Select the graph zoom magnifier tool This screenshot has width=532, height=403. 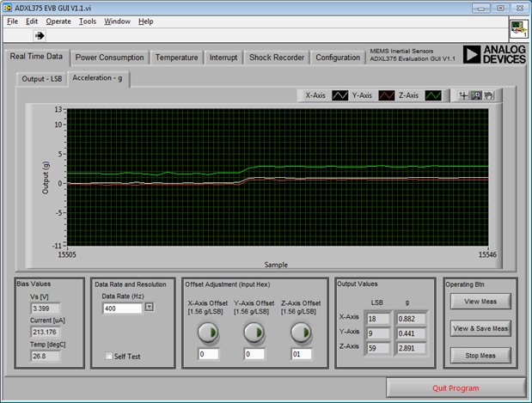[x=475, y=95]
